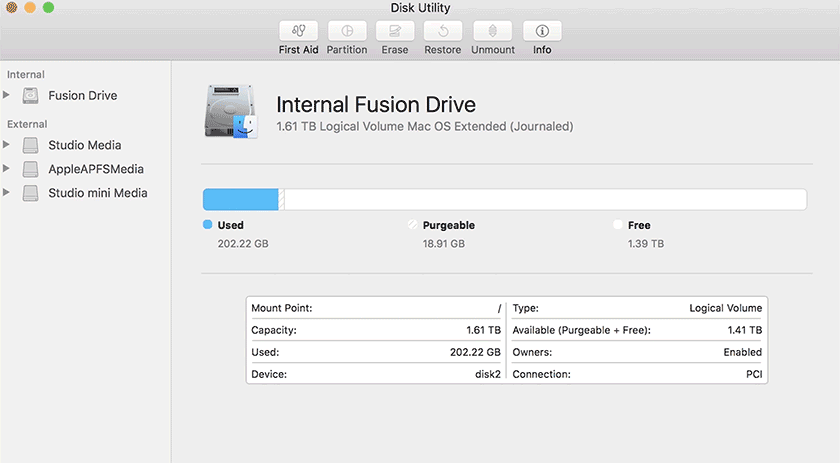Choose the Restore toolbar icon

[x=443, y=31]
